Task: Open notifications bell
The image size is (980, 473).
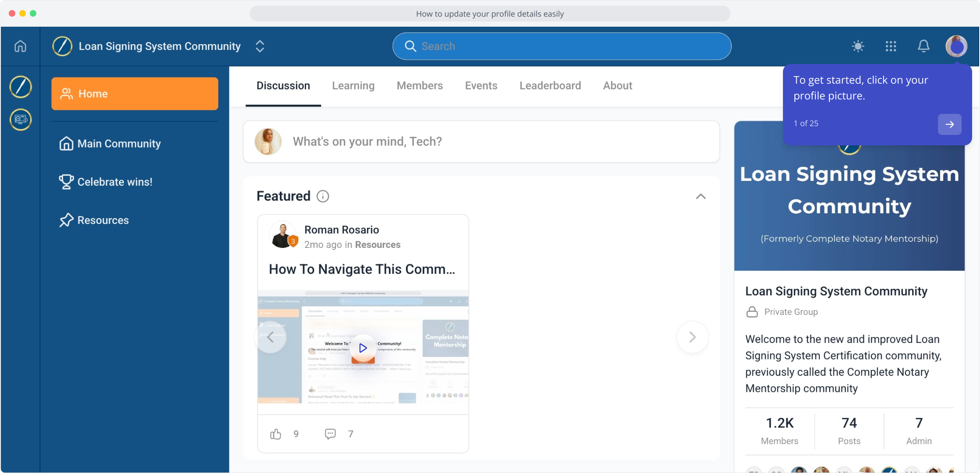Action: coord(924,46)
